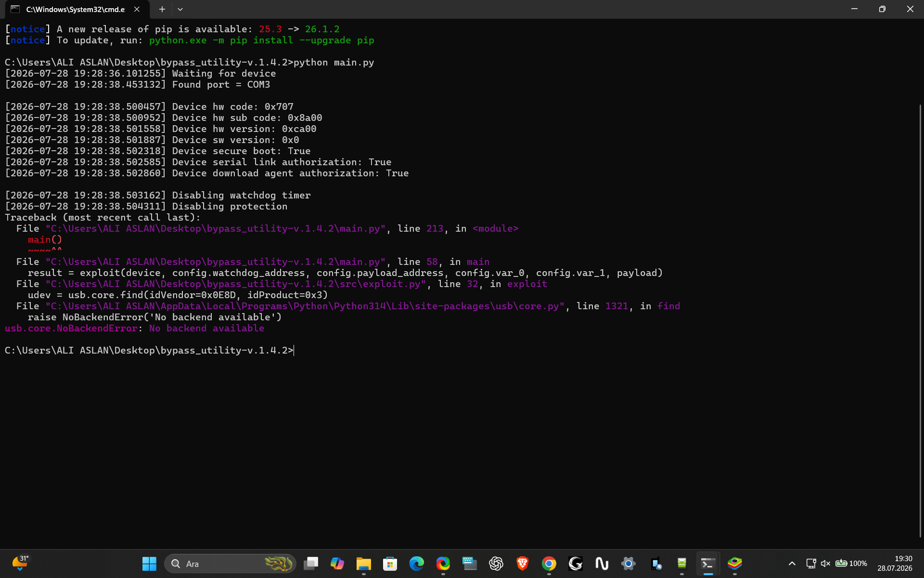Viewport: 924px width, 578px height.
Task: Click the usb\core.py file path in traceback
Action: click(305, 306)
